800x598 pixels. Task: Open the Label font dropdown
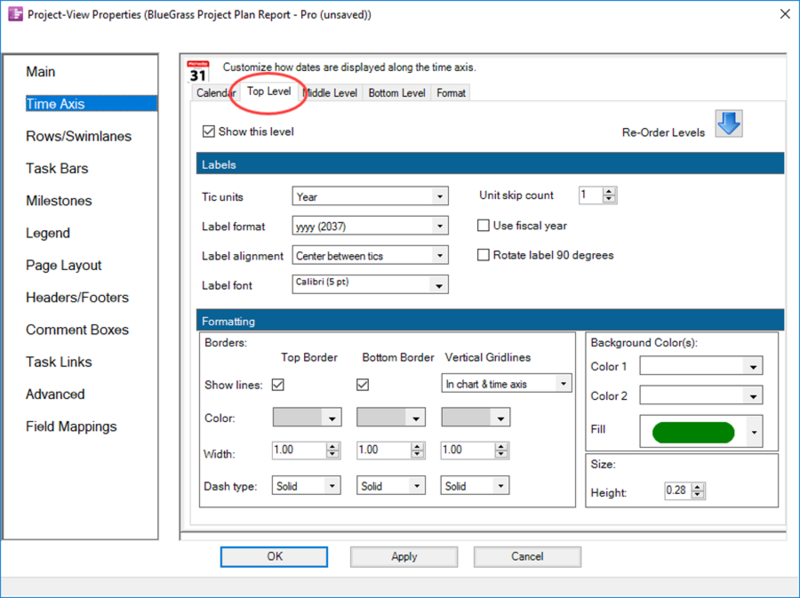pos(370,285)
